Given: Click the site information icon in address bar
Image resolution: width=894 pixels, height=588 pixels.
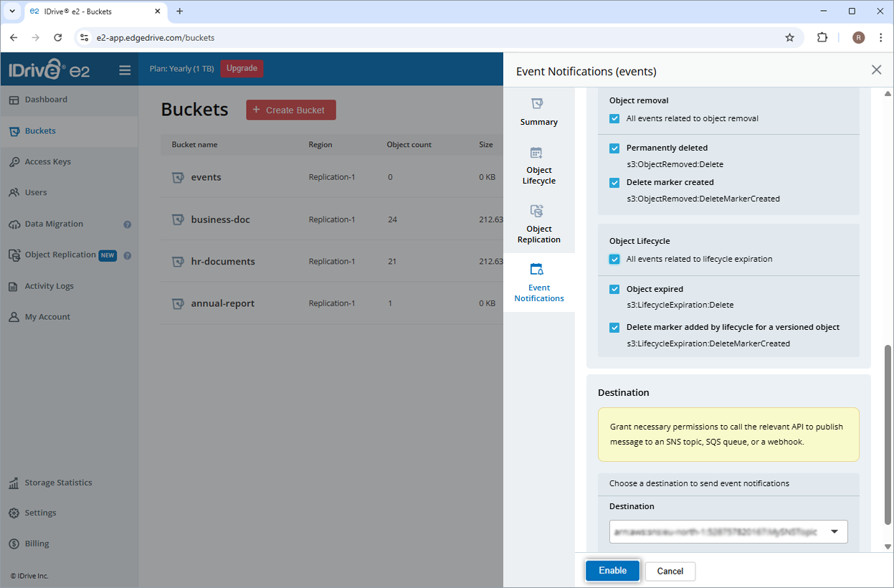Looking at the screenshot, I should 84,37.
